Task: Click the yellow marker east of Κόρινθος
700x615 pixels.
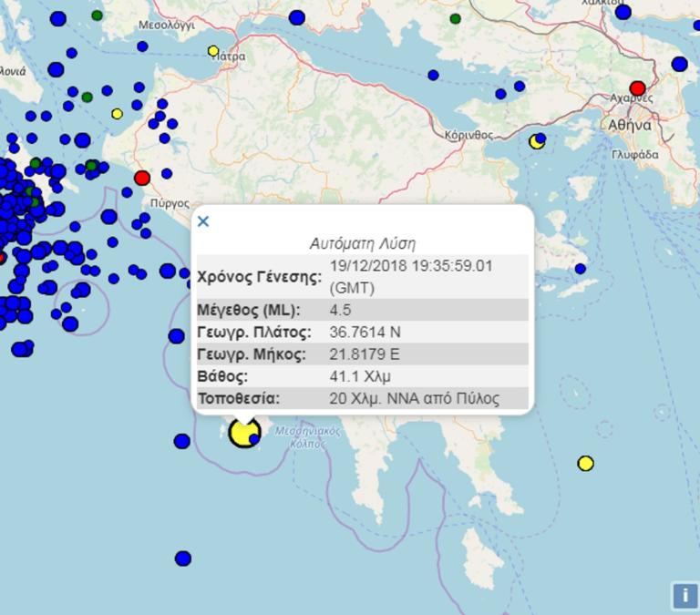Action: point(536,142)
